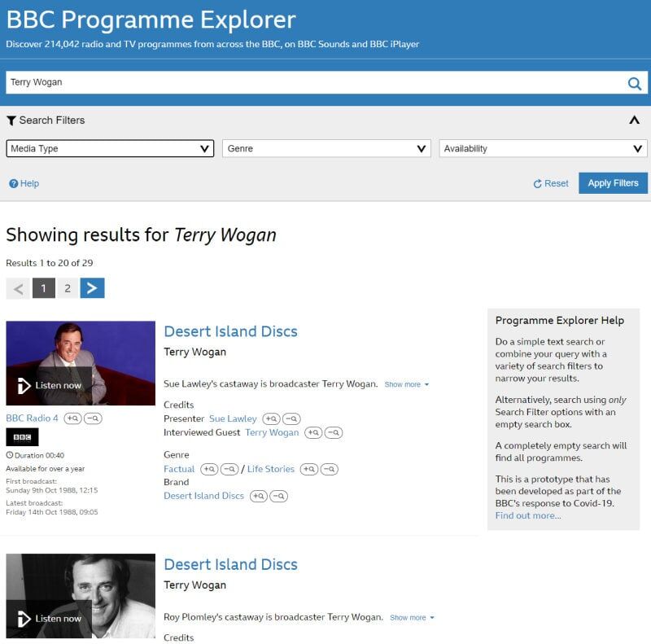Exclude Terry Wogan guest from search
The image size is (651, 644).
click(333, 433)
